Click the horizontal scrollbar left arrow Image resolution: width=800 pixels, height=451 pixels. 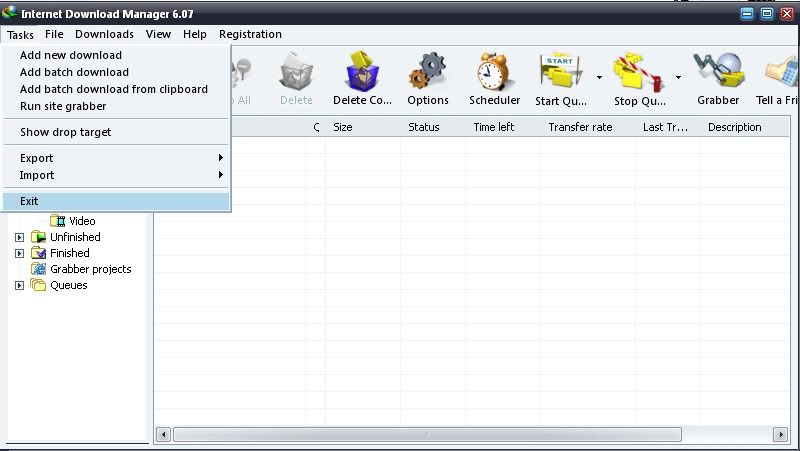[163, 435]
